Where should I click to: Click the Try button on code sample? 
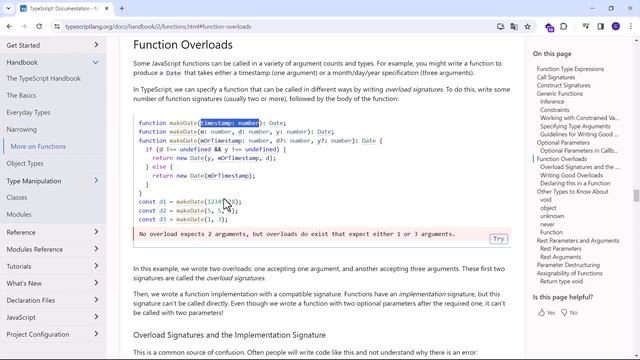(x=498, y=239)
